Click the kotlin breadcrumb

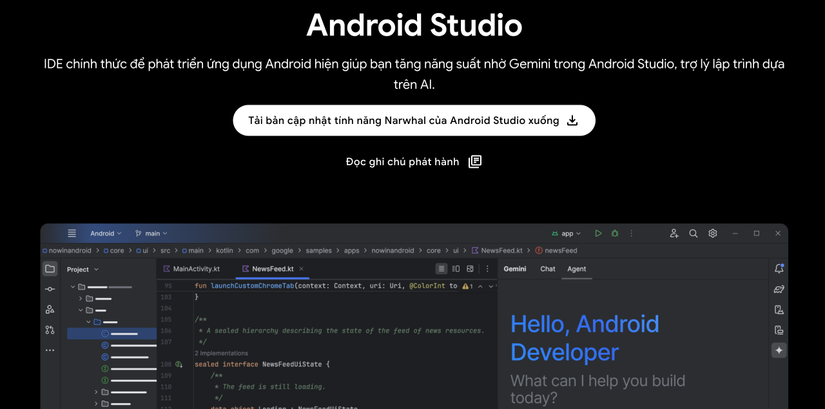225,251
